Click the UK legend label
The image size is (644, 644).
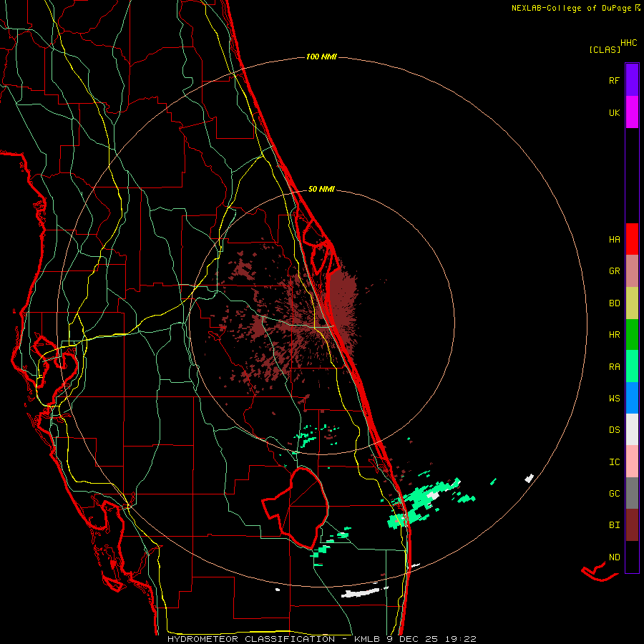614,112
